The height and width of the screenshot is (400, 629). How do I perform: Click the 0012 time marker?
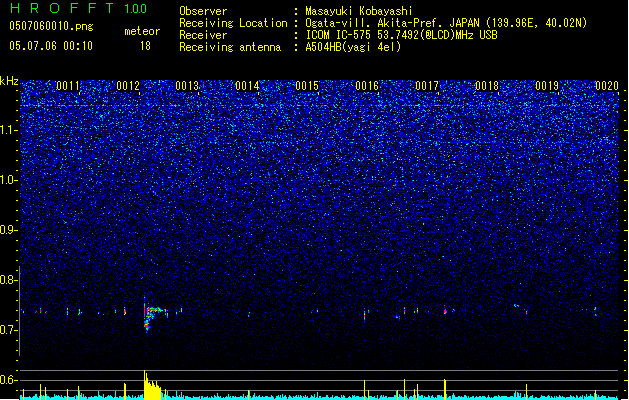point(128,86)
